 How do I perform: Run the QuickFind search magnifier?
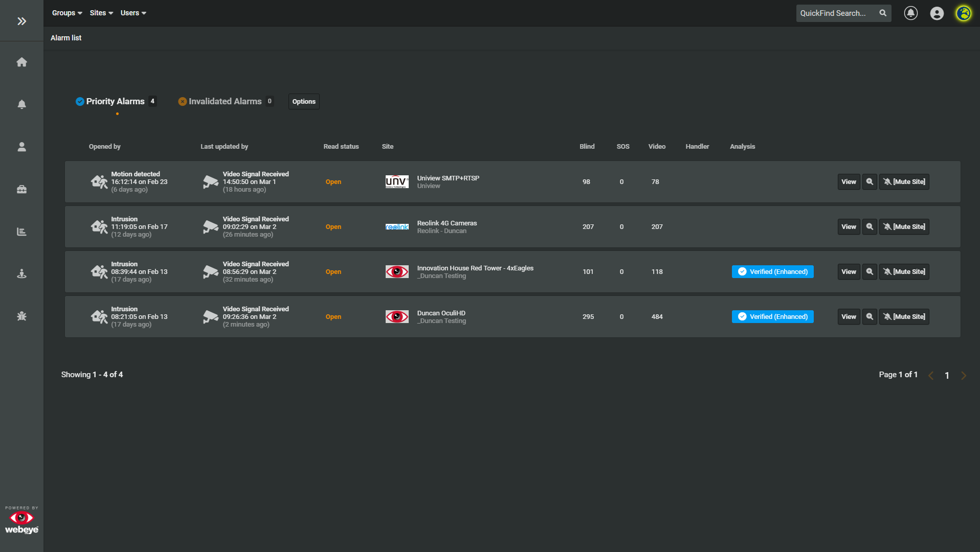[x=883, y=13]
